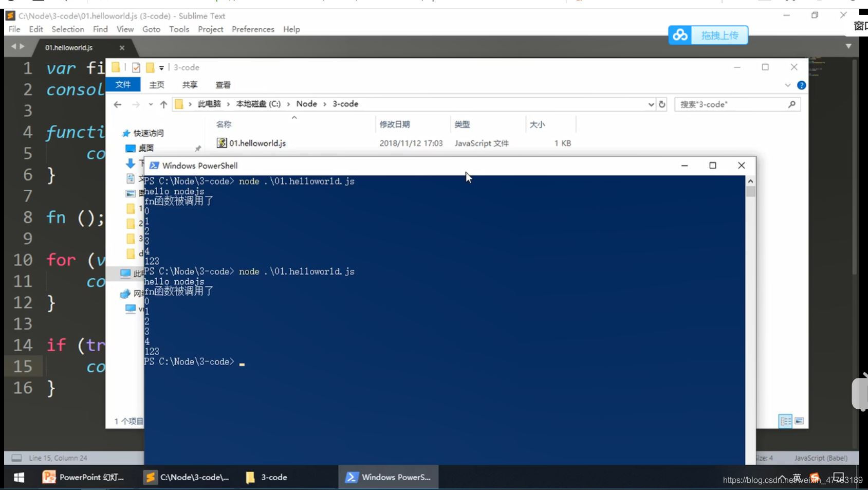This screenshot has height=490, width=868.
Task: Click 3-code in the address bar path
Action: [345, 104]
